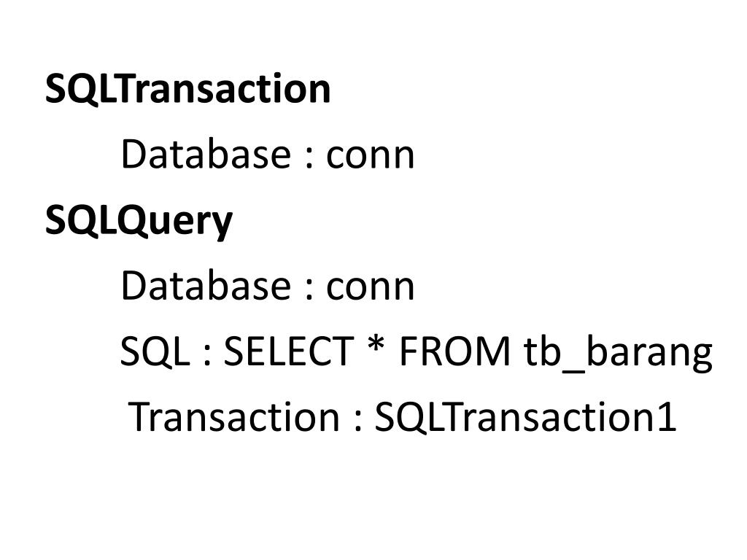747x560 pixels.
Task: Click the SQL property label
Action: [155, 352]
